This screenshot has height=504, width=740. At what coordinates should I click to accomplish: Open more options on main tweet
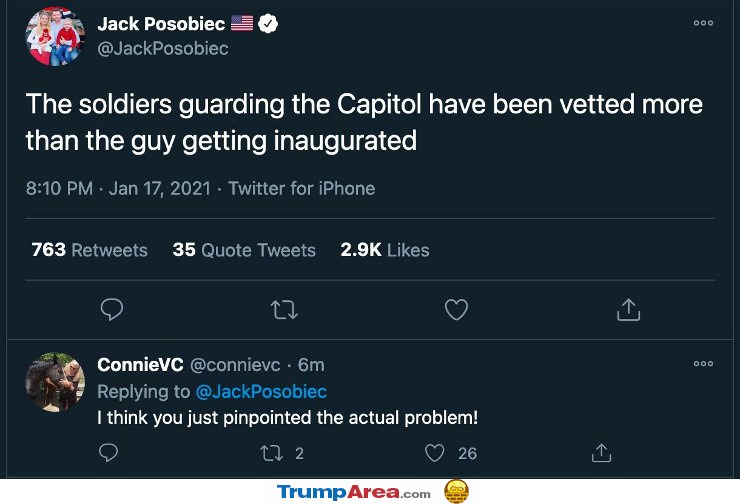click(x=703, y=23)
